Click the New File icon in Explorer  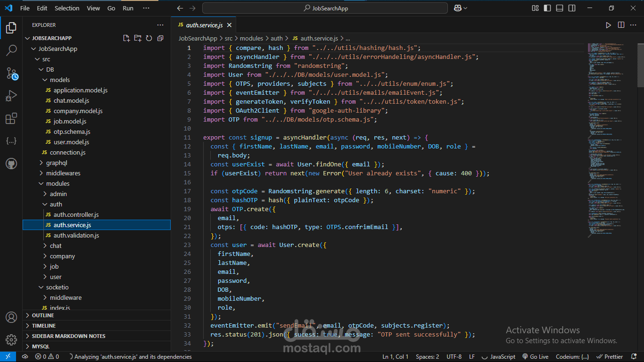tap(126, 38)
